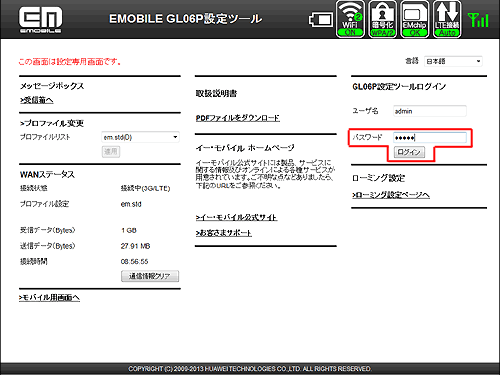Open the 受信箱へ inbox link
The image size is (500, 375).
pyautogui.click(x=37, y=100)
